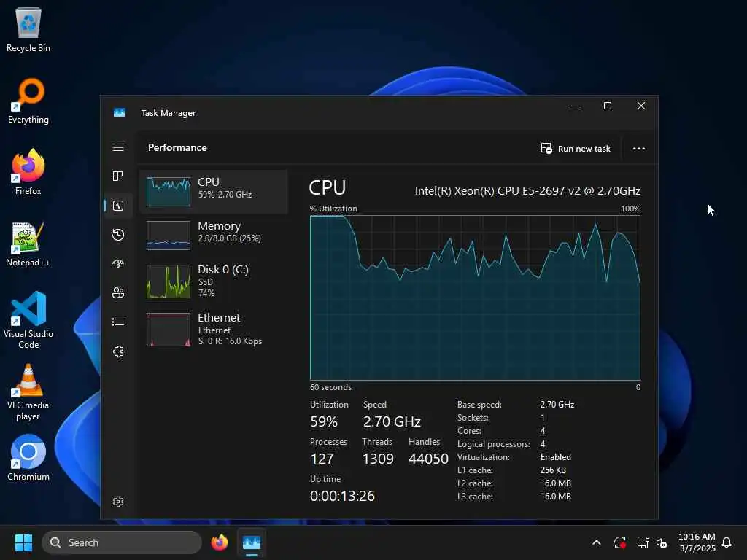Click Task Manager taskbar button
This screenshot has height=560, width=747.
[x=252, y=542]
